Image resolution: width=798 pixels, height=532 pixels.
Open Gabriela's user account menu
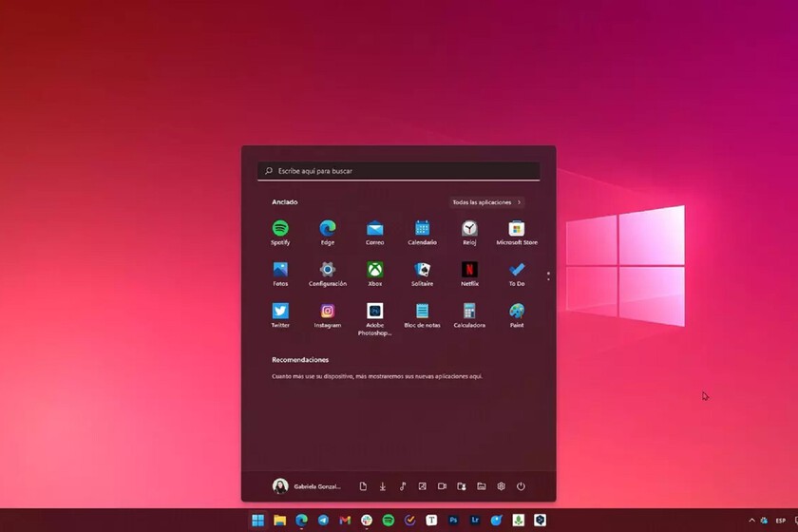point(307,486)
